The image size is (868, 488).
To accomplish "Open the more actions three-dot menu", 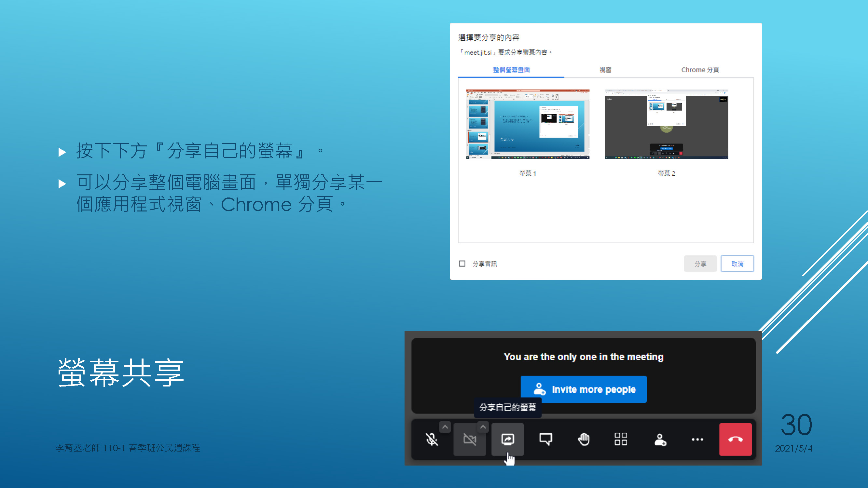I will point(697,440).
